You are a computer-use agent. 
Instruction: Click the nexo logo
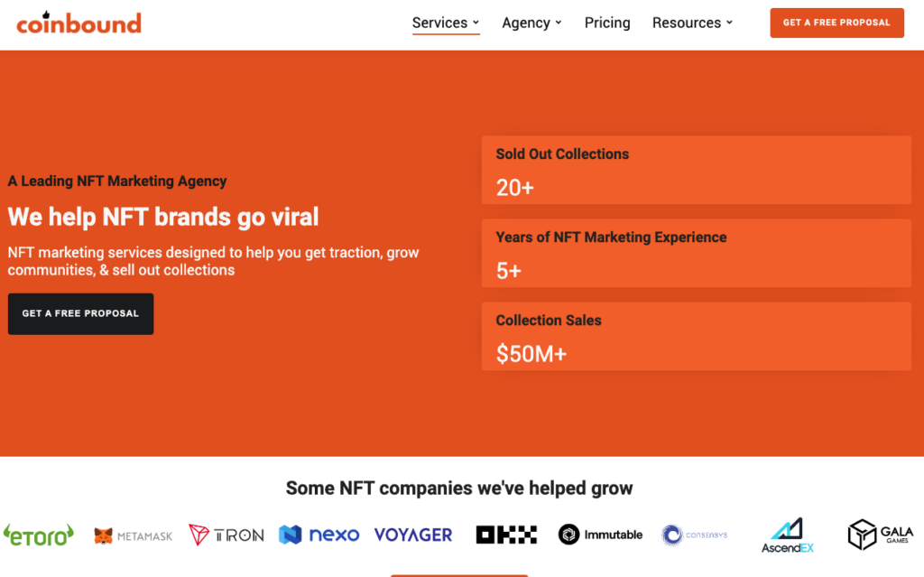pyautogui.click(x=319, y=535)
